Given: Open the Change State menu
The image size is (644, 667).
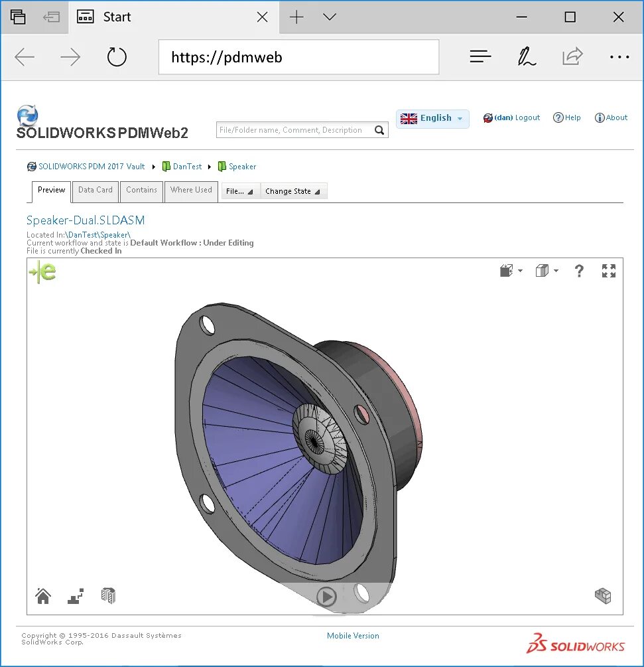Looking at the screenshot, I should (x=293, y=191).
